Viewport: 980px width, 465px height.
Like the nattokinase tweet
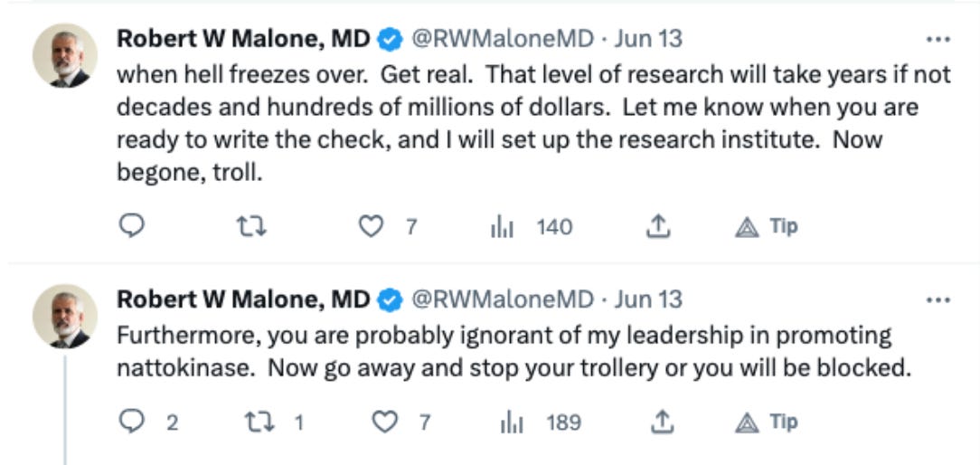coord(401,423)
